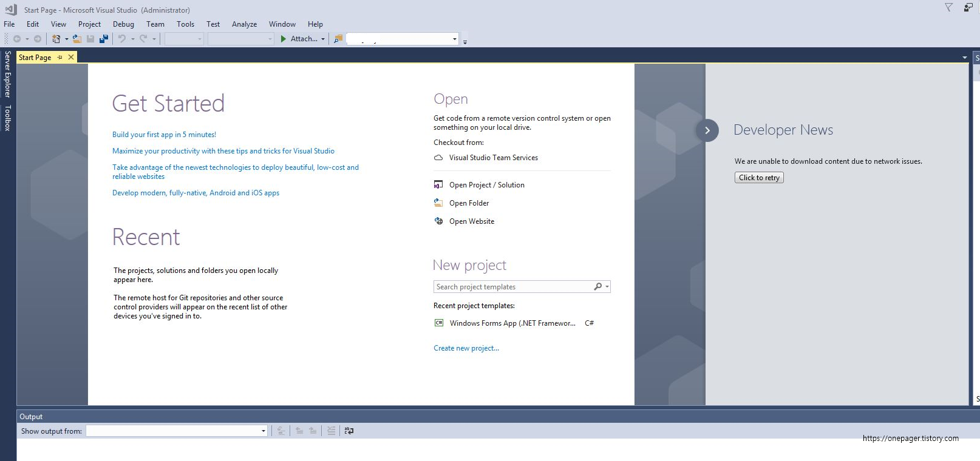The width and height of the screenshot is (980, 461).
Task: Open the Undo history dropdown arrow
Action: [x=132, y=39]
